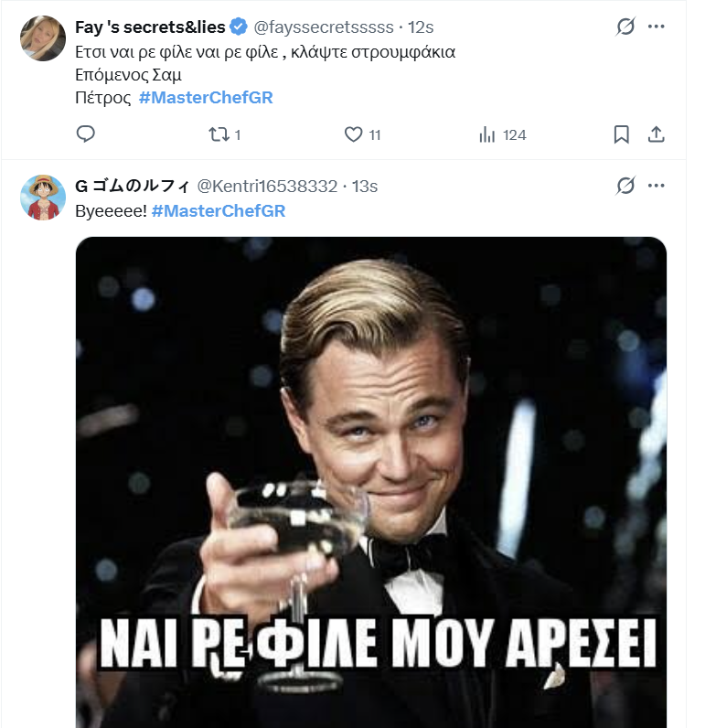The width and height of the screenshot is (716, 728).
Task: Click the 13s timestamp on tweet
Action: [x=365, y=187]
